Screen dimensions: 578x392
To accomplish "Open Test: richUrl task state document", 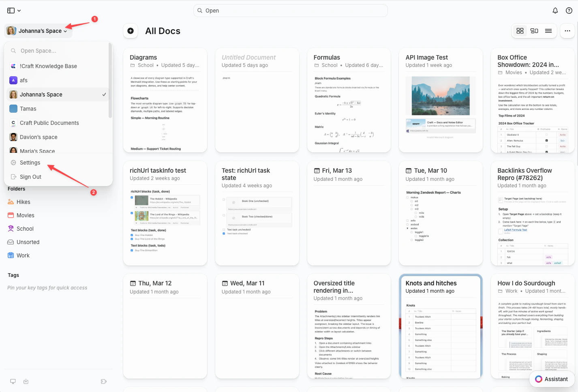I will [257, 213].
